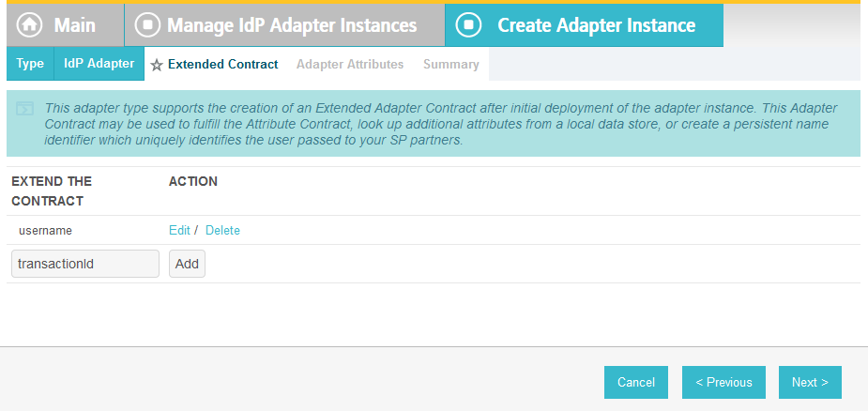868x411 pixels.
Task: Click the circle icon beside Create Adapter Instance
Action: point(468,25)
